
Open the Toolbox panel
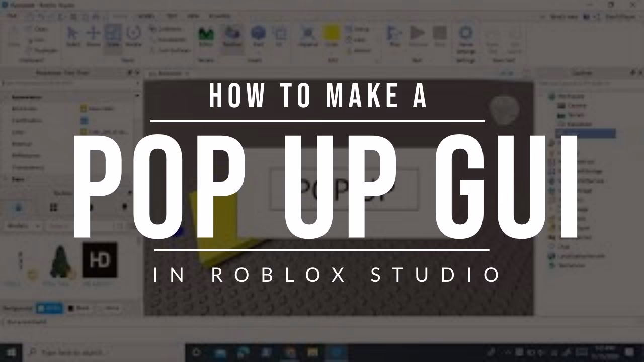click(232, 36)
